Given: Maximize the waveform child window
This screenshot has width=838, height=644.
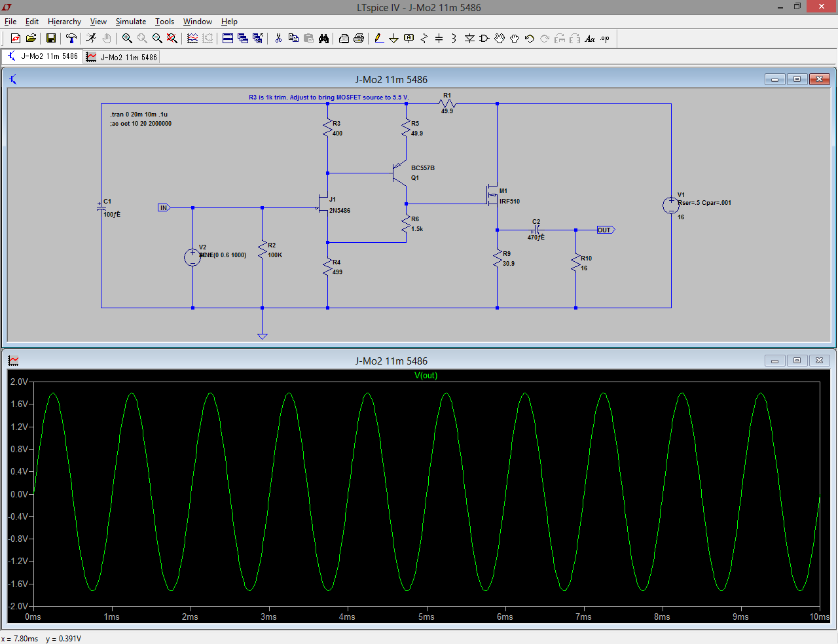Looking at the screenshot, I should (x=797, y=361).
